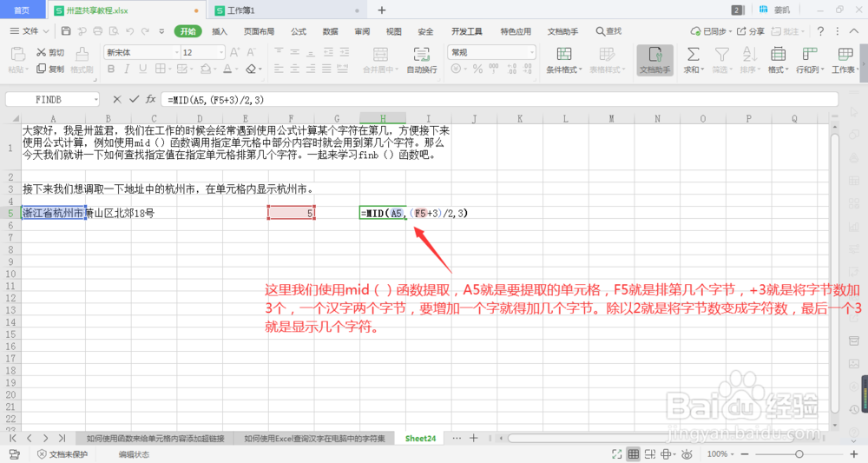The height and width of the screenshot is (463, 868).
Task: Increase font size with A+ icon
Action: [234, 52]
